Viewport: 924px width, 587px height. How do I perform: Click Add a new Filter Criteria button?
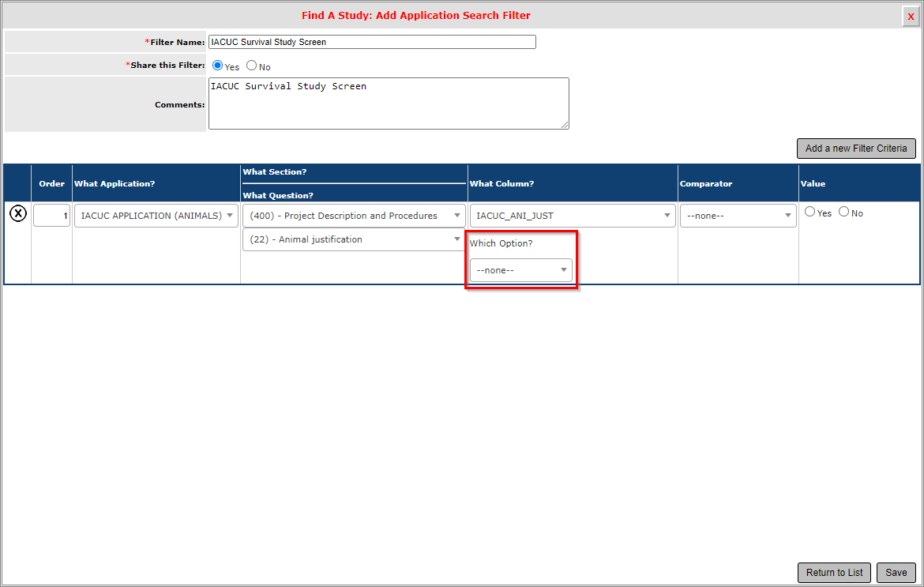(x=855, y=149)
